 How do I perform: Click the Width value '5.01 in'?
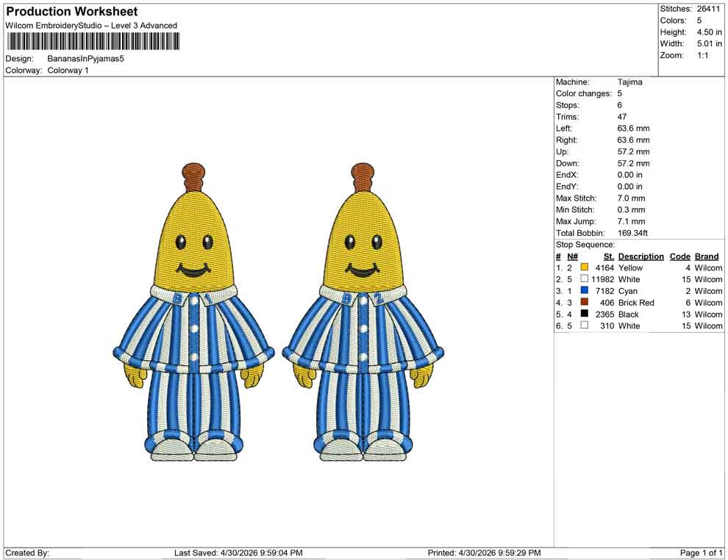click(x=710, y=43)
